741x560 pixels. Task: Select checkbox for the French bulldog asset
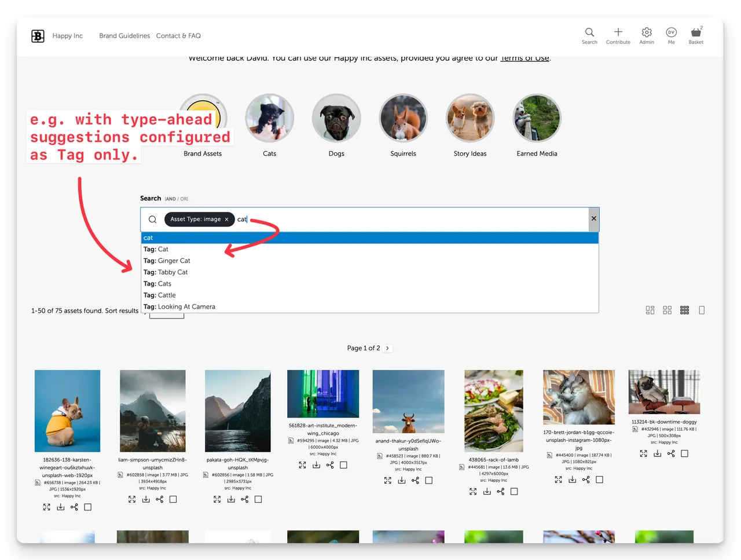88,507
